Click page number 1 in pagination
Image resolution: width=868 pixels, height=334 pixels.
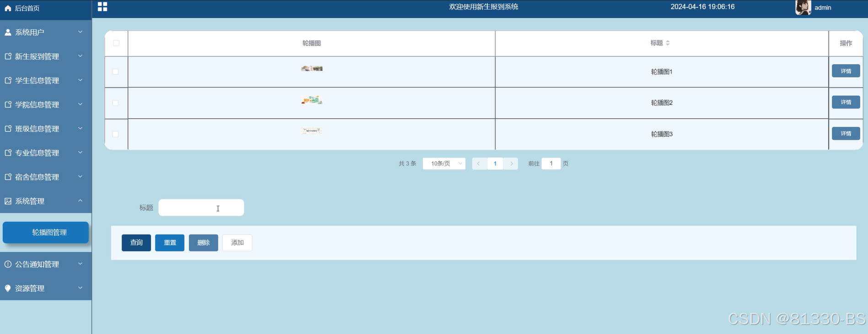tap(495, 164)
